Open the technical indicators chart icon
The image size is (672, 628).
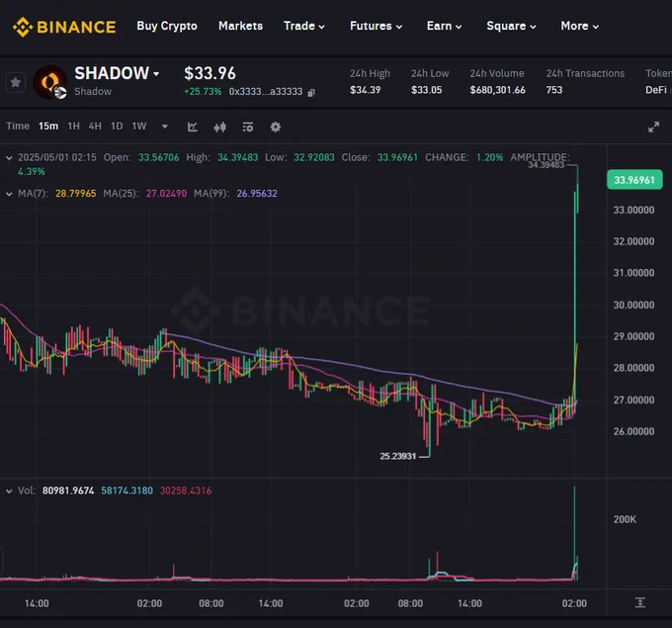(x=193, y=127)
